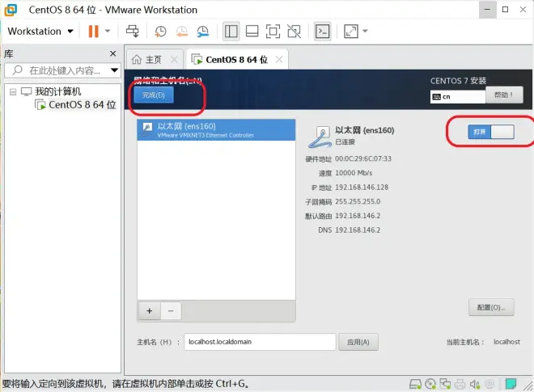The height and width of the screenshot is (392, 534).
Task: Open the Workstation menu
Action: 40,32
